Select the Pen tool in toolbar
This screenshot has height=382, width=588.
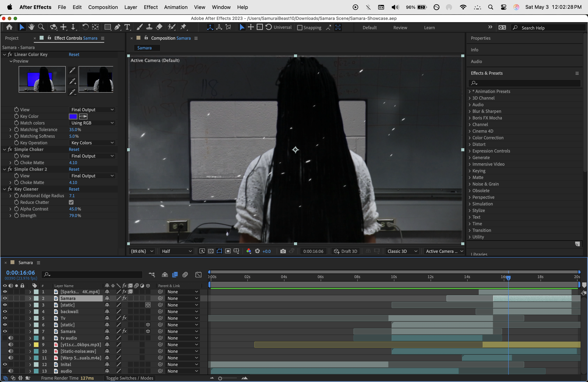(117, 27)
